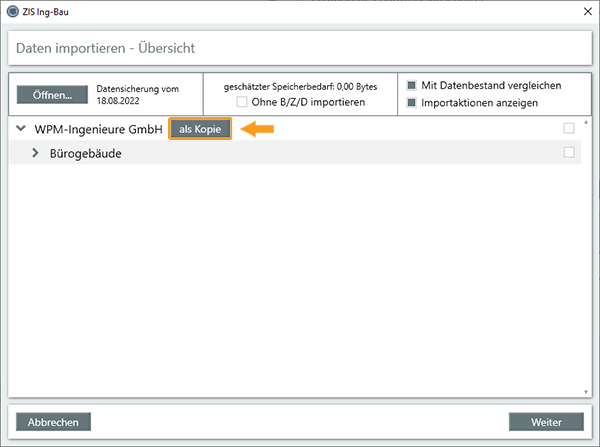Enable Ohne B/Z/D importieren checkbox
Screen dimensions: 600x447
tap(243, 101)
